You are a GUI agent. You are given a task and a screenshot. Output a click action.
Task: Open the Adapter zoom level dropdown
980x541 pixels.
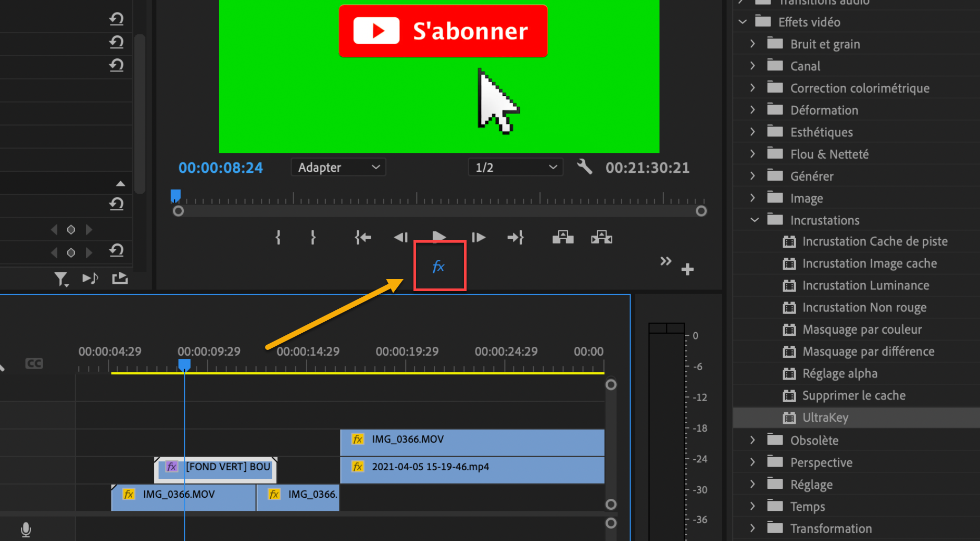point(338,167)
